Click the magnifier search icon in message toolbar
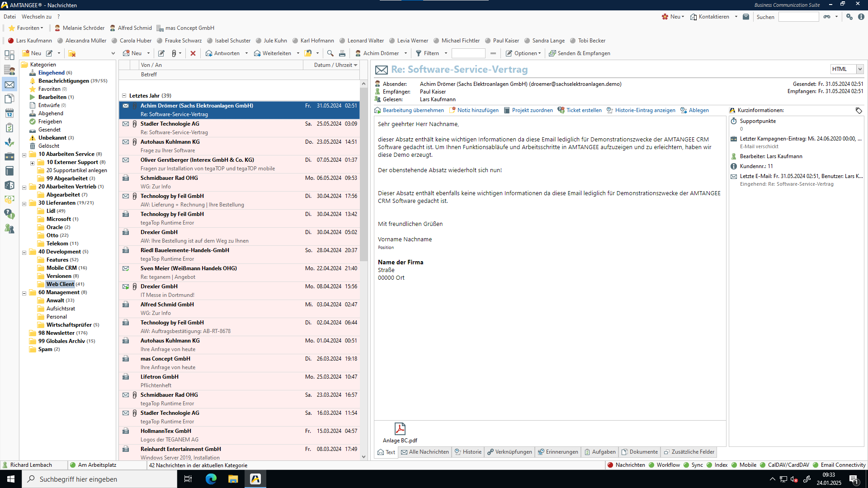The width and height of the screenshot is (868, 488). [330, 53]
